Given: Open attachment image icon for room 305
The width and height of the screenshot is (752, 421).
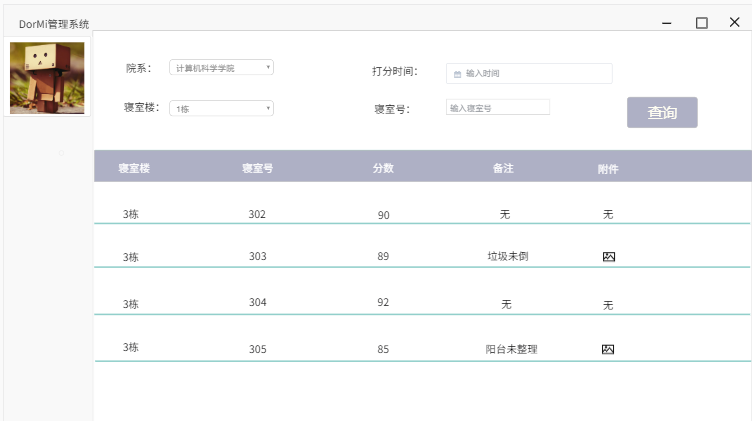Looking at the screenshot, I should pos(608,349).
